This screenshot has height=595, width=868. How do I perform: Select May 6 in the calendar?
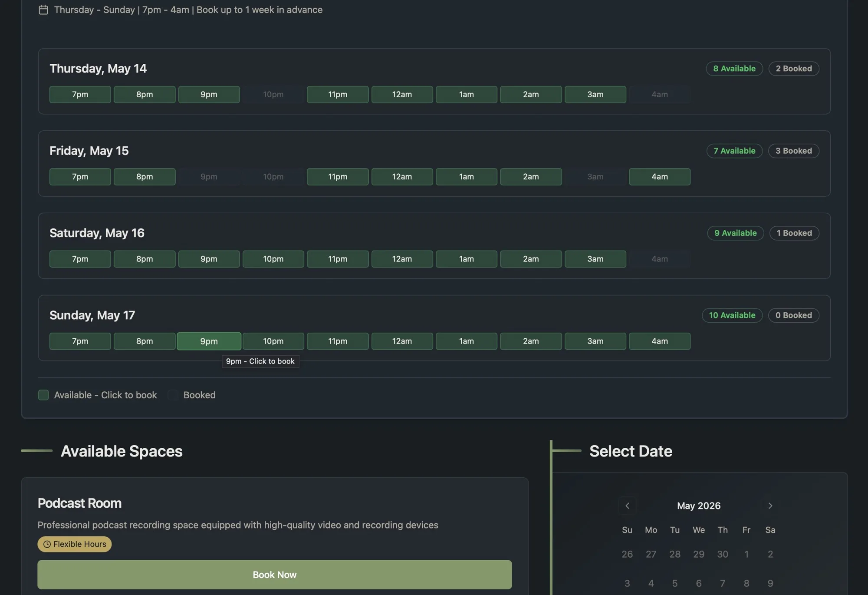[699, 583]
